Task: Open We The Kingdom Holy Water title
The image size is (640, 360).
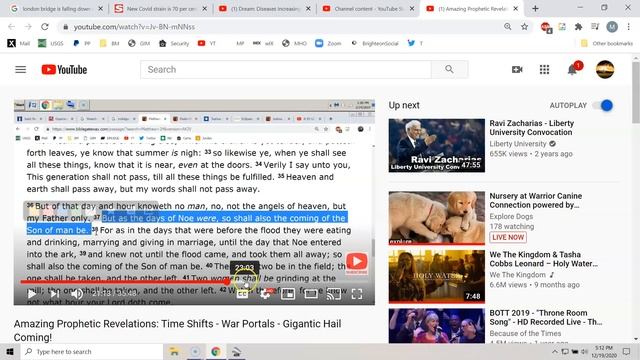Action: pos(543,259)
